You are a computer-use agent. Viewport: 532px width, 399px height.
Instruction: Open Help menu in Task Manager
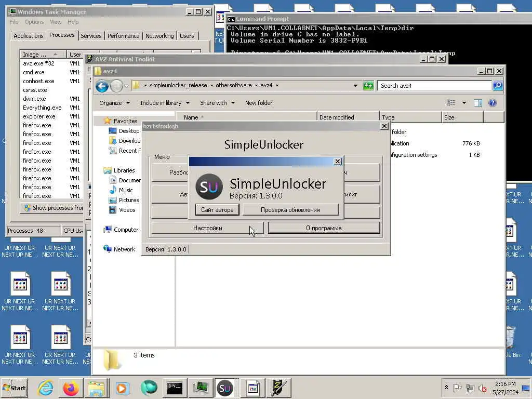(73, 22)
